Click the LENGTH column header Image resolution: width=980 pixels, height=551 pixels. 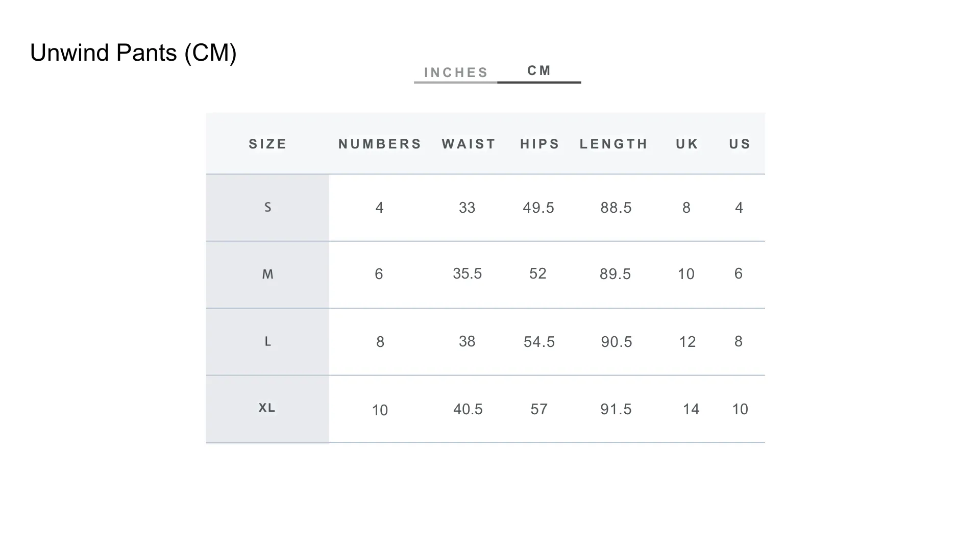[614, 144]
